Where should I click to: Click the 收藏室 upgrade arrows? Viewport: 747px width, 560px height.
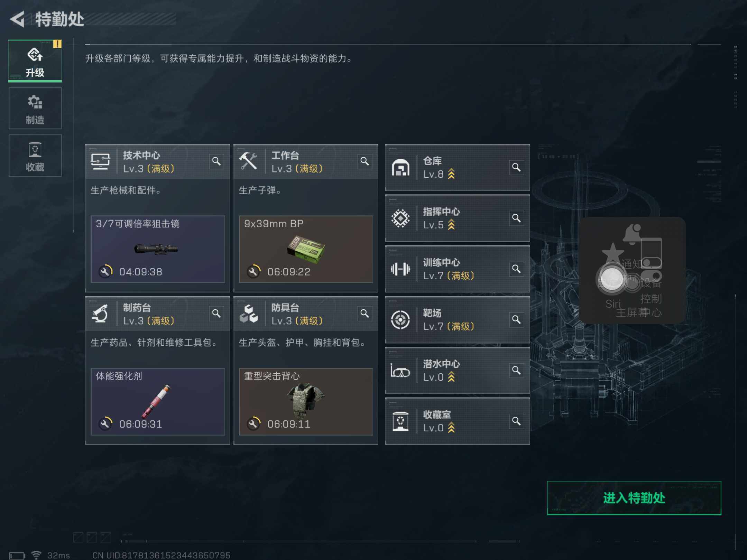coord(451,428)
